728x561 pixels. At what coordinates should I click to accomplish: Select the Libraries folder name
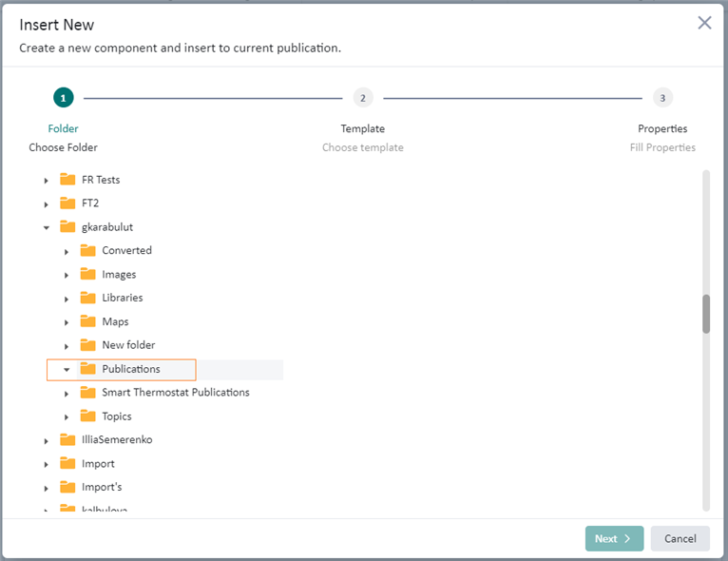pos(122,298)
